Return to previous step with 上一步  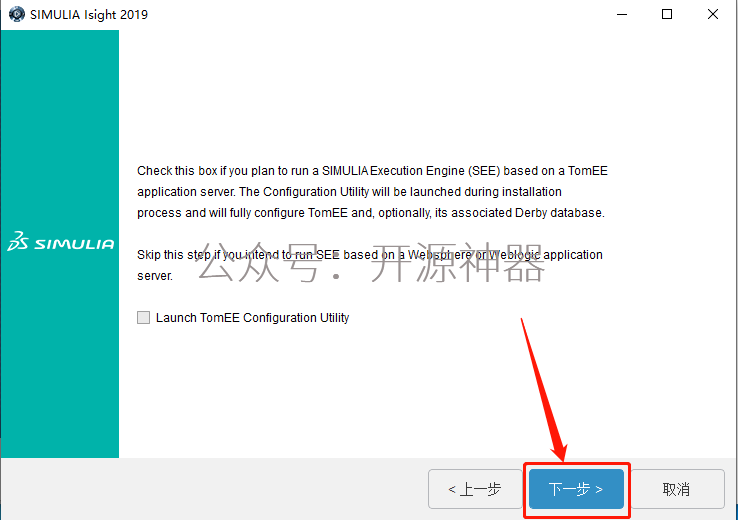pyautogui.click(x=475, y=489)
